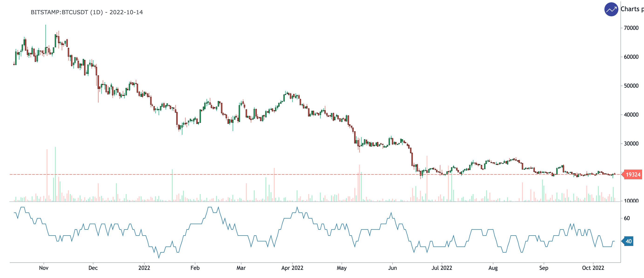
Task: Click the 10000 price axis label
Action: 631,201
